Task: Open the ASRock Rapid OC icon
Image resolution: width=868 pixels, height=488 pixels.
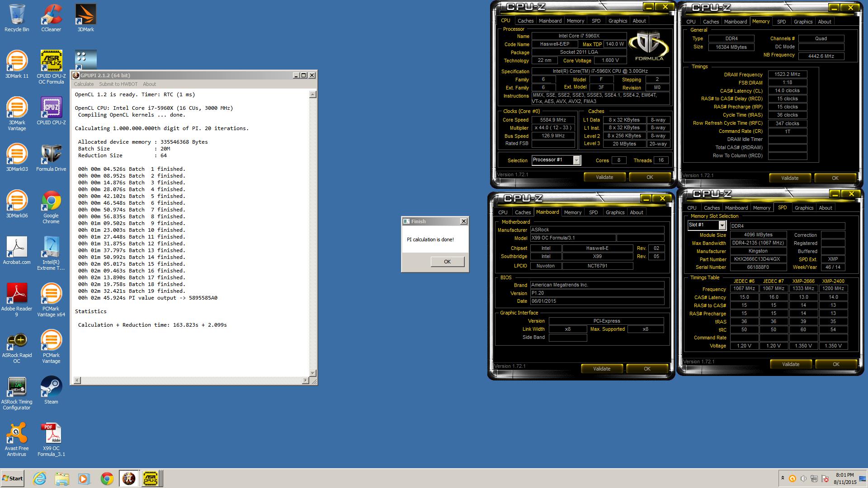Action: coord(17,347)
